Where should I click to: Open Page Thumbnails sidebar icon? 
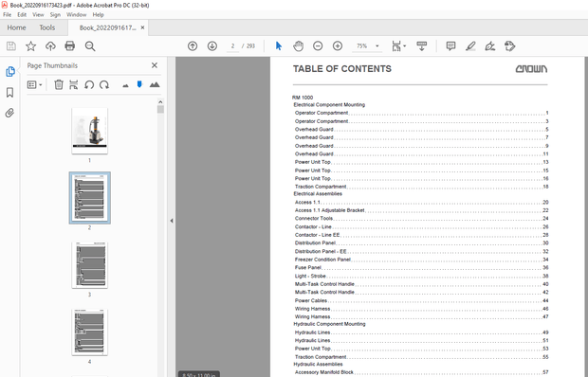click(10, 71)
